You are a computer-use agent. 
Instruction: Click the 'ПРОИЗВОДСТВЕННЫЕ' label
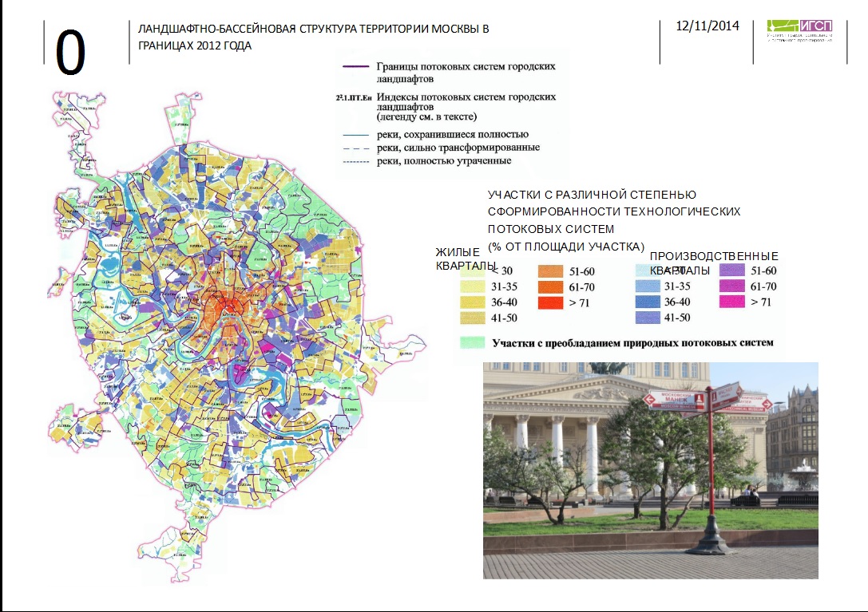pyautogui.click(x=714, y=256)
